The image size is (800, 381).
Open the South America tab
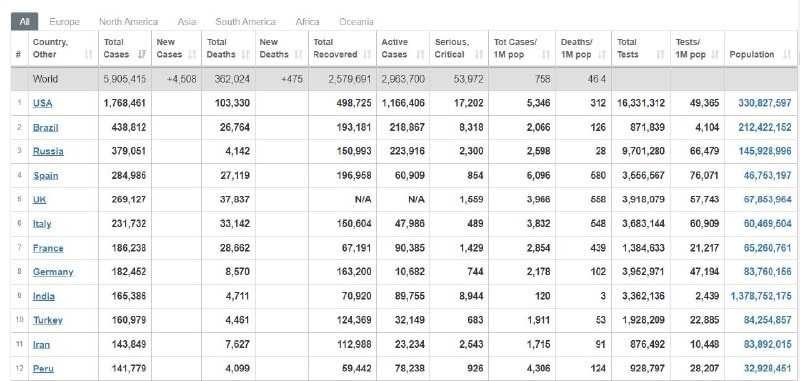(x=245, y=21)
